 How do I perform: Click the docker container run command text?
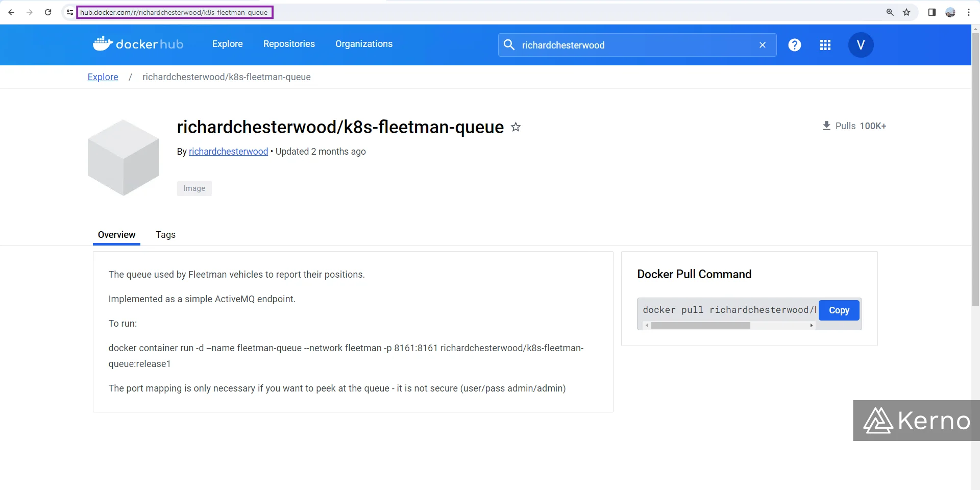[346, 356]
